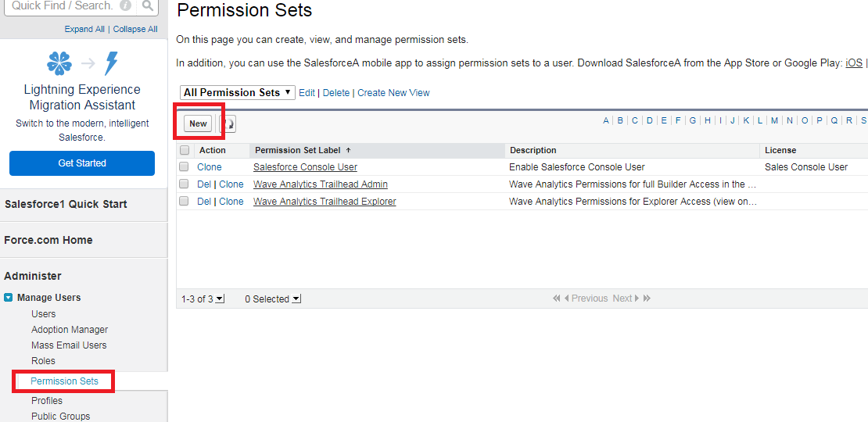Collapse the Manage Users tree section
This screenshot has height=422, width=868.
[8, 298]
